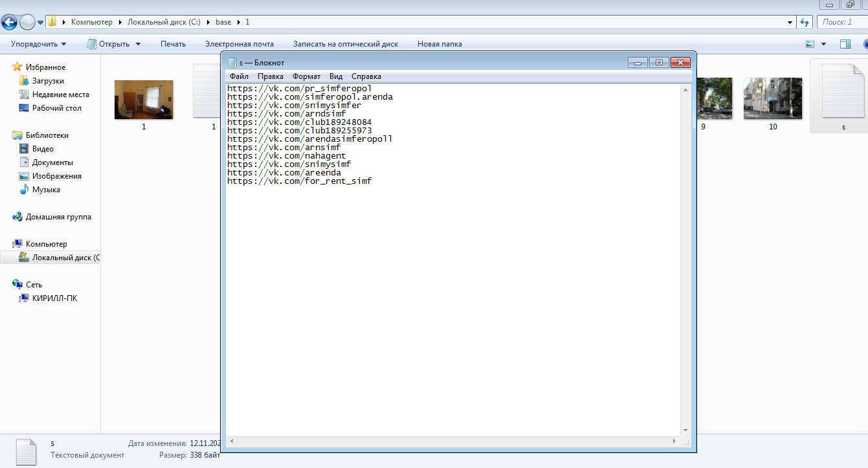Image resolution: width=868 pixels, height=468 pixels.
Task: Open the Справка menu in Notepad
Action: click(x=366, y=76)
